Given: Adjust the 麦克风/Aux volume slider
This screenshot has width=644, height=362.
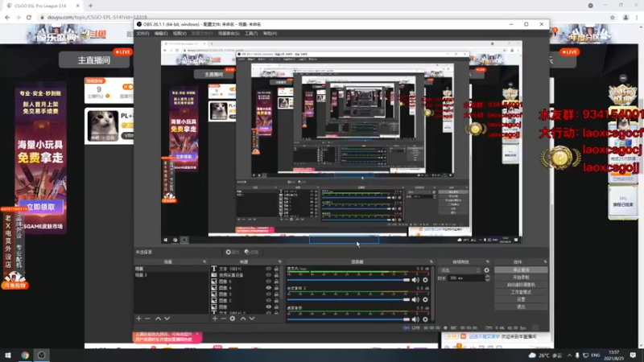Looking at the screenshot, I should tap(349, 280).
